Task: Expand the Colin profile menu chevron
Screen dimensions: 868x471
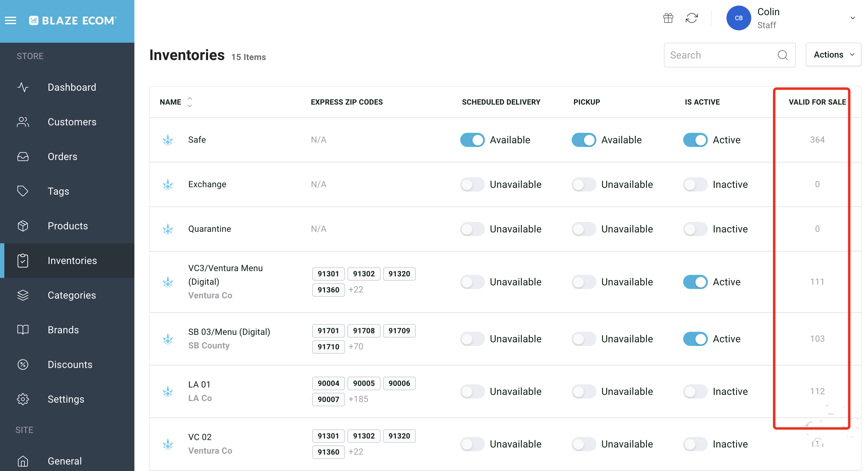Action: 853,18
